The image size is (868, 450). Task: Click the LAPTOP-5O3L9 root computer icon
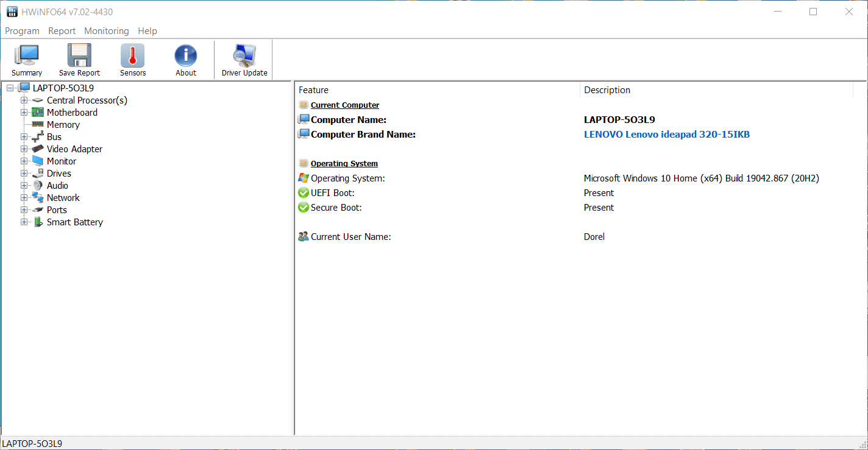point(24,88)
